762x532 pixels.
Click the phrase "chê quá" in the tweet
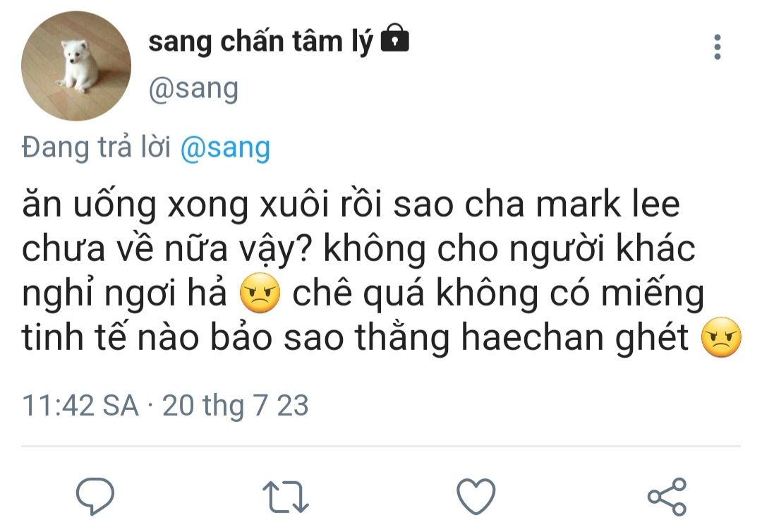tap(358, 294)
